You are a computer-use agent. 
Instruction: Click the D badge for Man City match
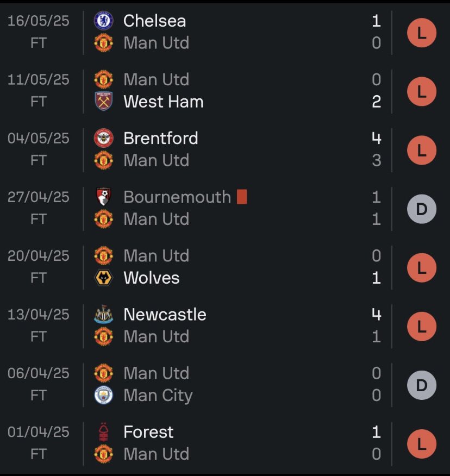pyautogui.click(x=421, y=385)
